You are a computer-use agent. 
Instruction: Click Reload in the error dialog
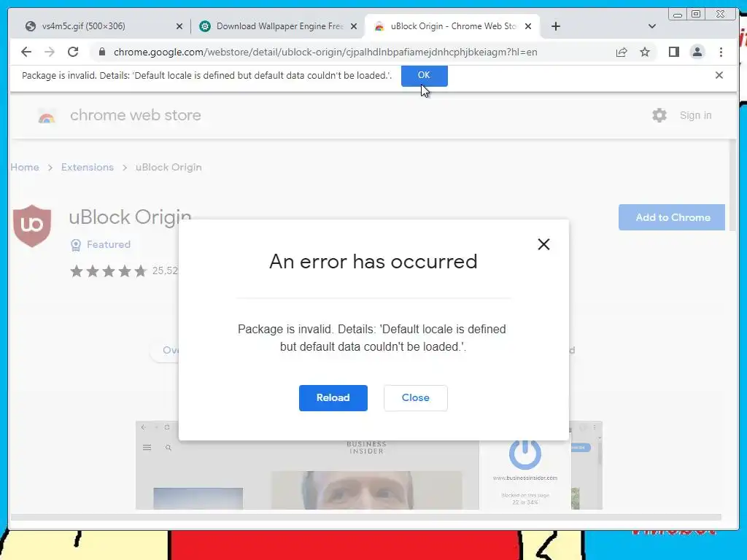pyautogui.click(x=333, y=397)
